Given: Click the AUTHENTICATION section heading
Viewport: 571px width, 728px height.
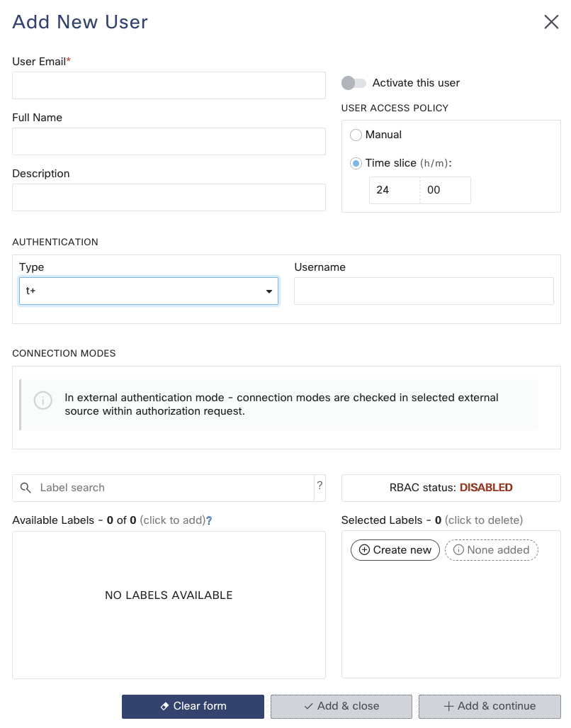Looking at the screenshot, I should 55,242.
